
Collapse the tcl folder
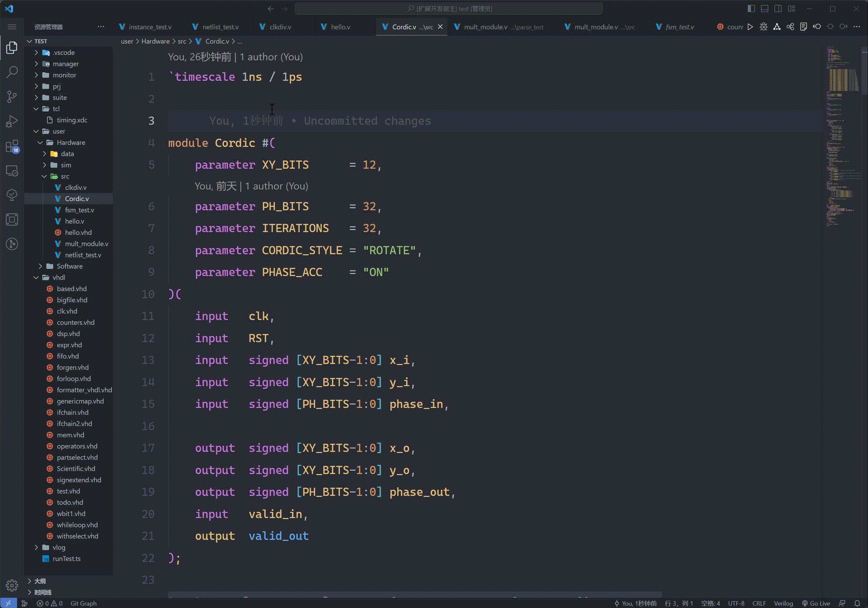pos(69,109)
